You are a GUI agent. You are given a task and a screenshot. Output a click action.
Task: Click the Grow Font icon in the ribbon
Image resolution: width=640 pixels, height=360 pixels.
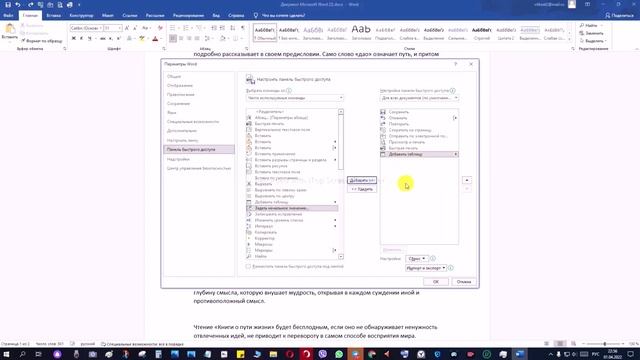[127, 28]
